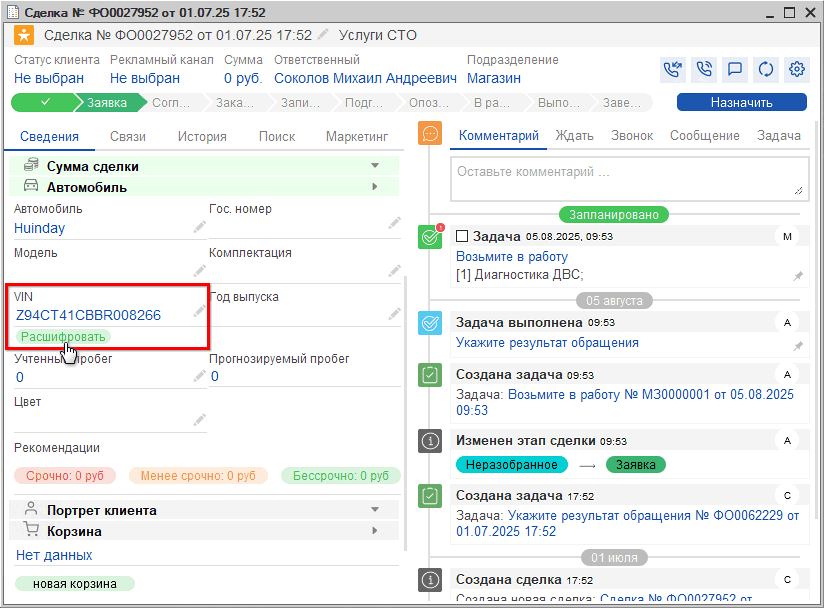Open the chat message icon in header
The image size is (824, 608).
tap(735, 69)
